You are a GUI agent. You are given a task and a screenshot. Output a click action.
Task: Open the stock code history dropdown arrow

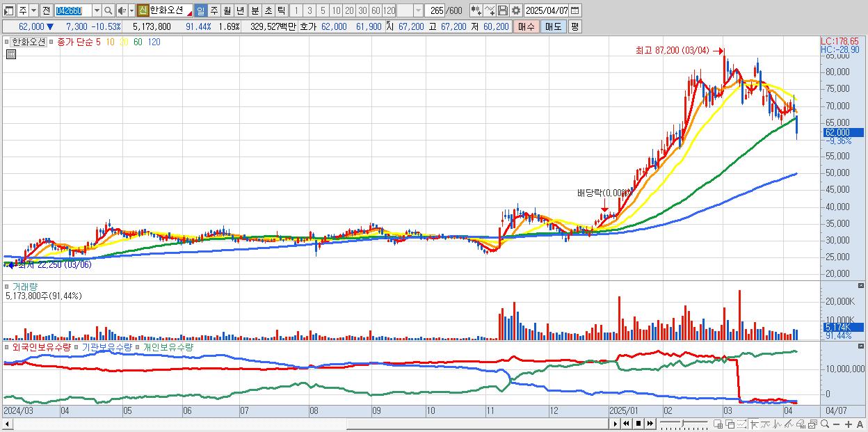(97, 10)
